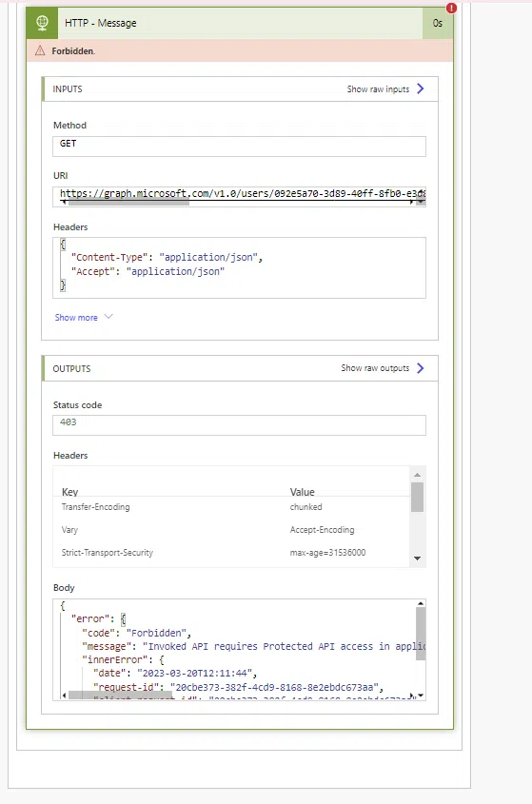
Task: Click the Key column header
Action: (x=69, y=492)
